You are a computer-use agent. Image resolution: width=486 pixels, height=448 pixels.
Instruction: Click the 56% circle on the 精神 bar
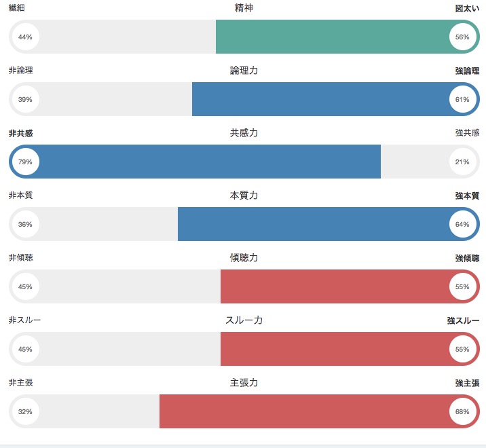point(462,37)
